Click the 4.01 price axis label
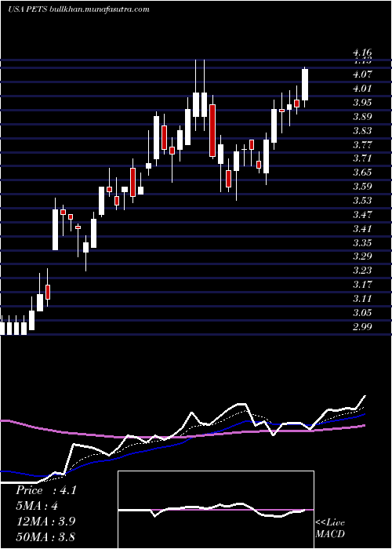This screenshot has width=392, height=549. point(362,88)
